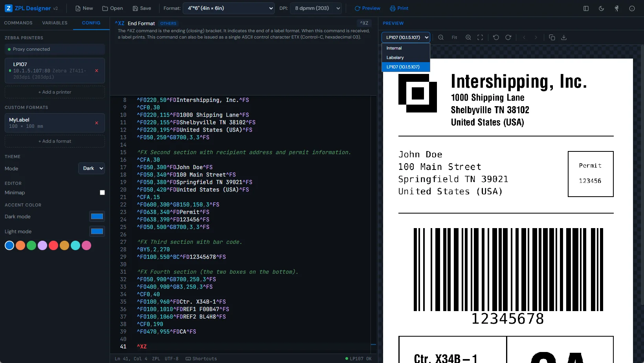Expand the theme Mode dropdown
The width and height of the screenshot is (644, 363).
pos(92,168)
